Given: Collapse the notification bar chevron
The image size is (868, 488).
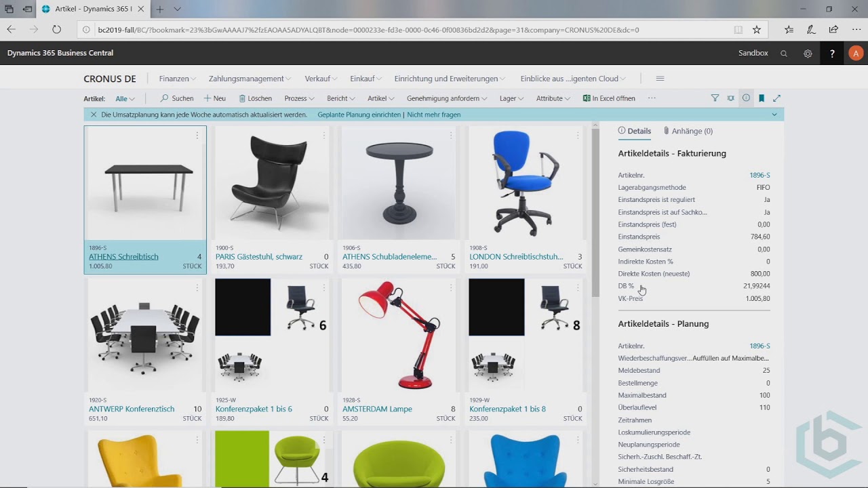Looking at the screenshot, I should (774, 115).
